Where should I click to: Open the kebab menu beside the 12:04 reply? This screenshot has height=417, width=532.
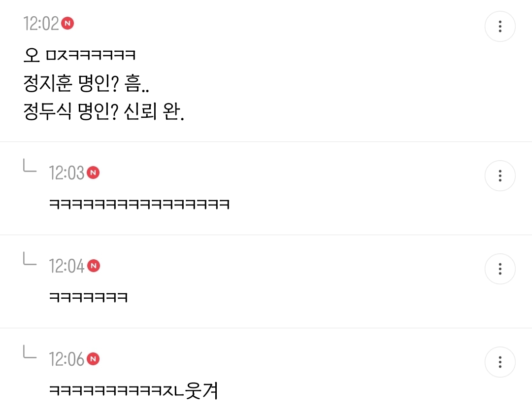pos(500,269)
